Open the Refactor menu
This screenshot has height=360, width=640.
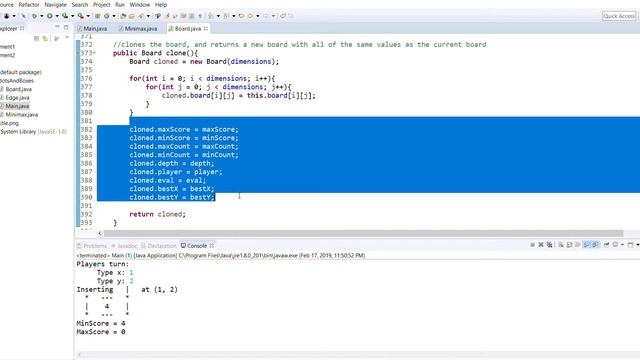[x=29, y=4]
